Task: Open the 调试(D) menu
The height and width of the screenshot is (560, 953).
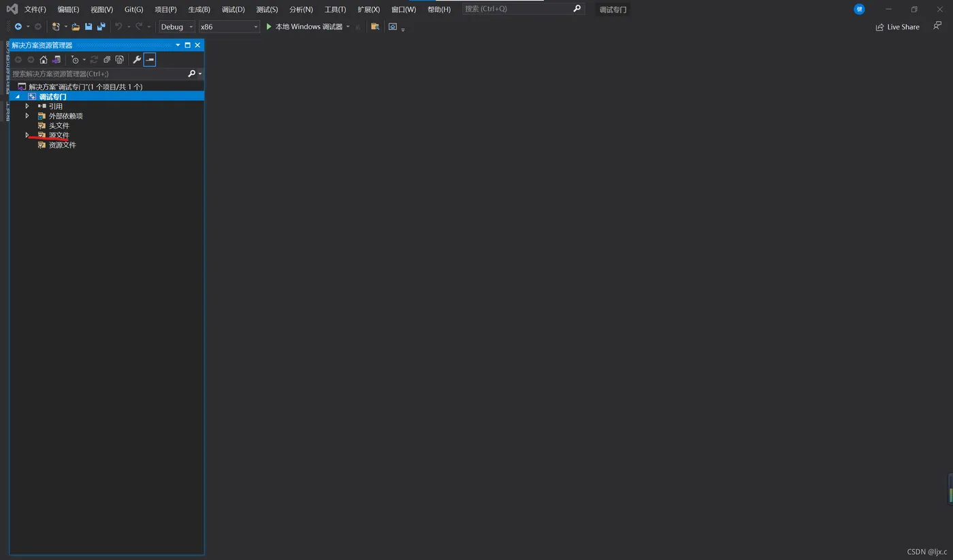Action: [233, 10]
